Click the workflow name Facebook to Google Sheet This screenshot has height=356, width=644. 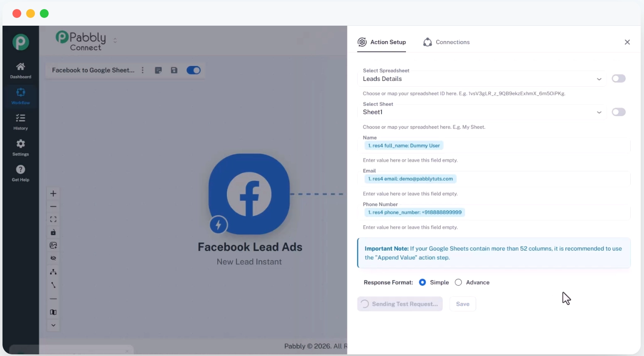(x=93, y=70)
